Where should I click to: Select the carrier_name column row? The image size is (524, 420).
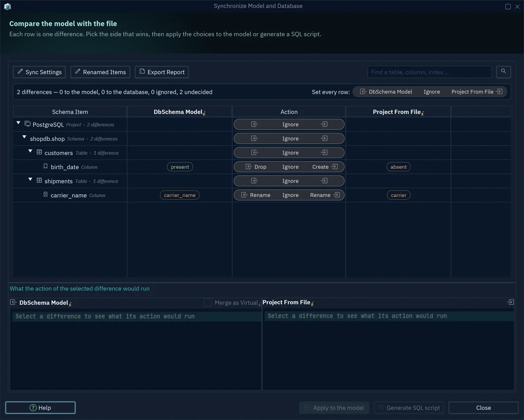click(x=262, y=195)
